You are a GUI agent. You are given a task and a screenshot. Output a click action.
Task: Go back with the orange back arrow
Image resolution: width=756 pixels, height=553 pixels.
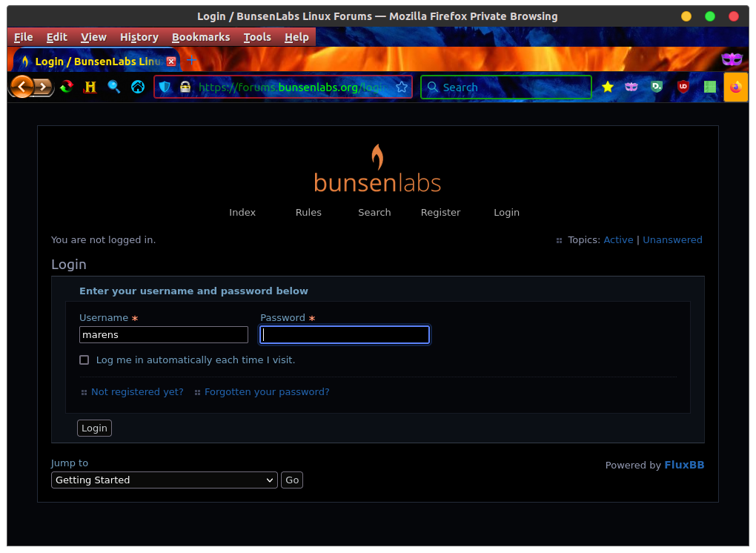coord(22,87)
